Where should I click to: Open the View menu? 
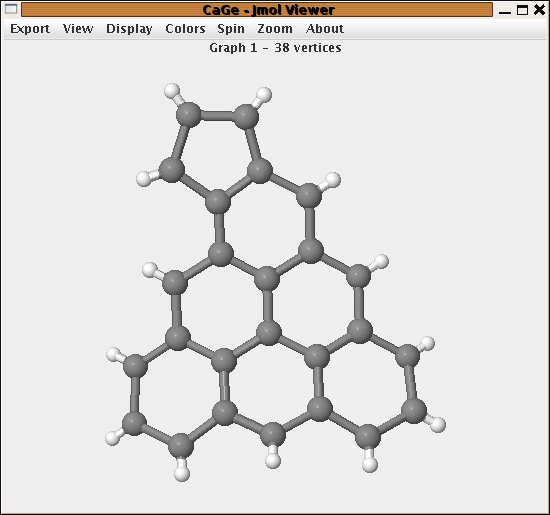click(x=78, y=29)
